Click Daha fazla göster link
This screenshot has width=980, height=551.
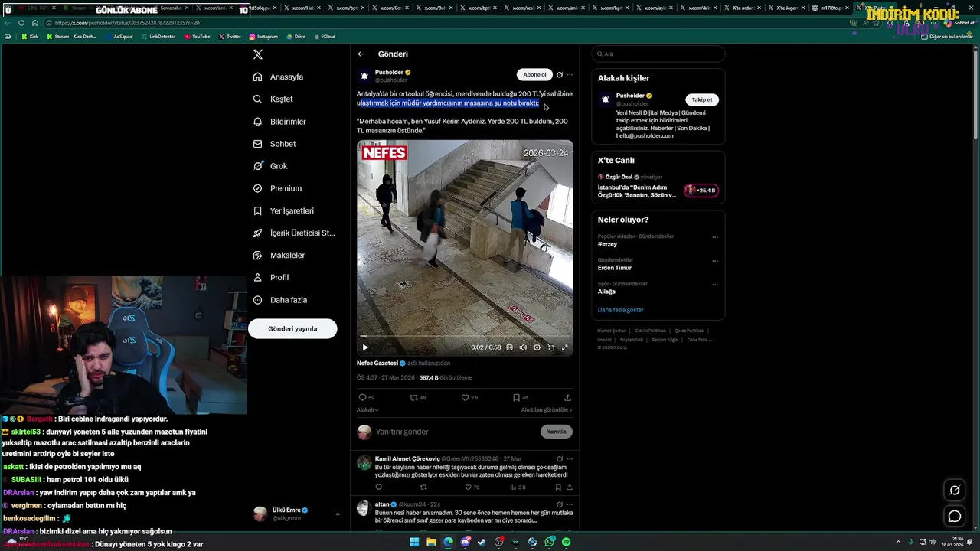coord(621,310)
